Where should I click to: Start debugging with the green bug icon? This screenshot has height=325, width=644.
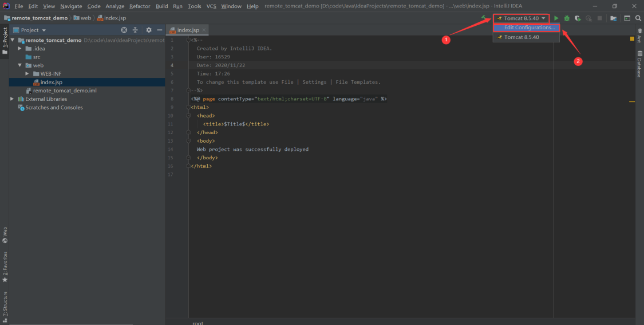[x=567, y=18]
